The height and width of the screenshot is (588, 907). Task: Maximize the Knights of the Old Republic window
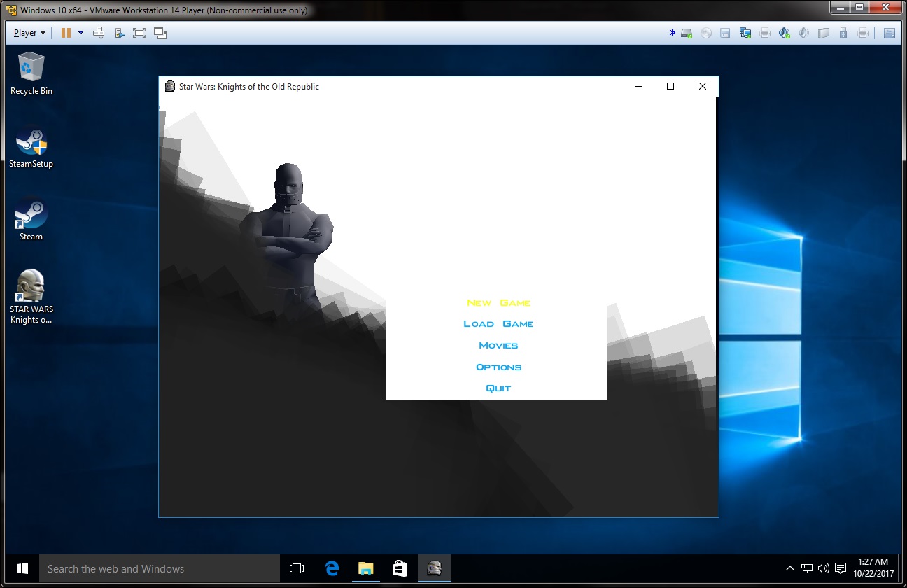point(670,87)
